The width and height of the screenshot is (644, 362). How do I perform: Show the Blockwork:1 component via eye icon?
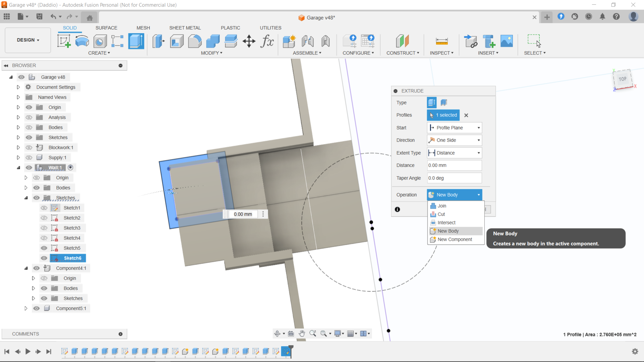(x=29, y=147)
